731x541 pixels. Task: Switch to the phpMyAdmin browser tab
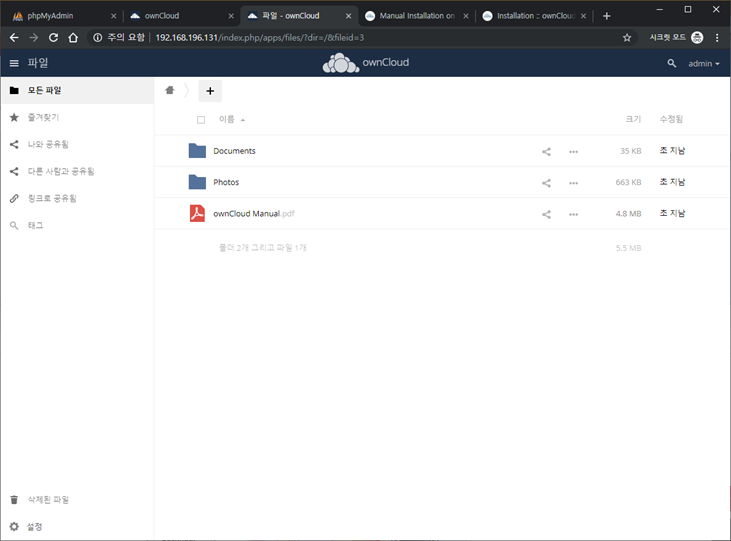pos(62,16)
